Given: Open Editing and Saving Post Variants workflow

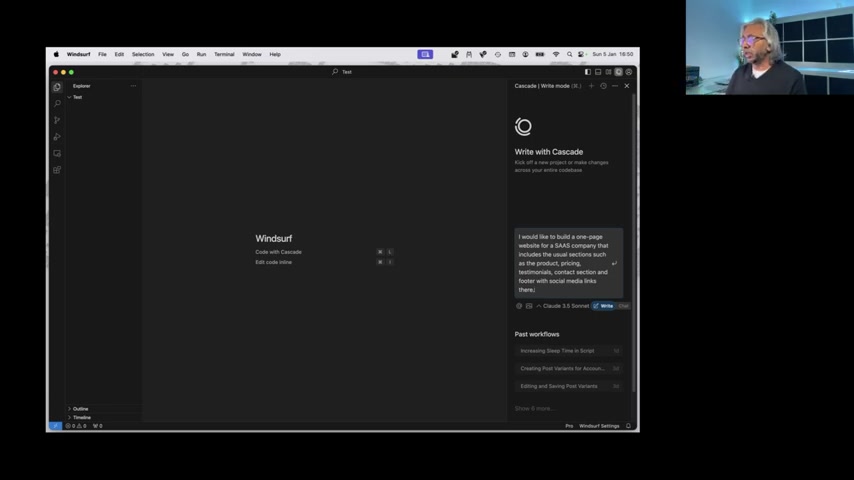Looking at the screenshot, I should pos(569,386).
